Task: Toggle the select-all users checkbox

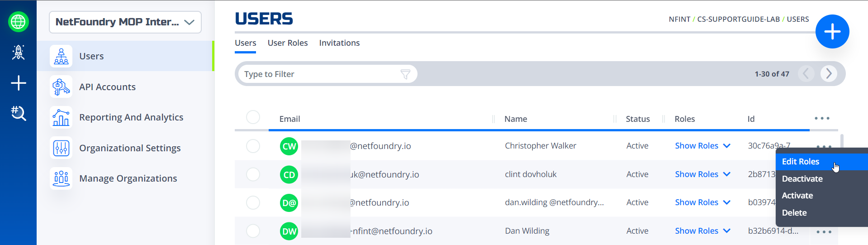Action: coord(253,117)
